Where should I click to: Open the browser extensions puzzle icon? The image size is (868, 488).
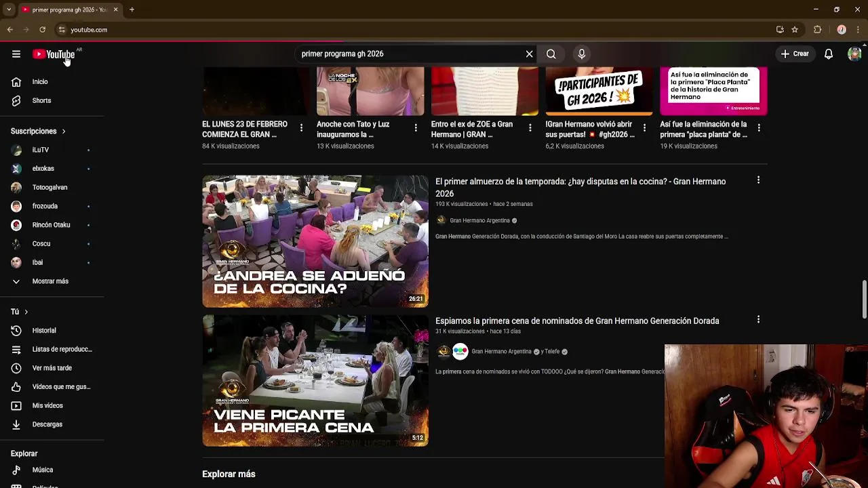click(x=817, y=30)
